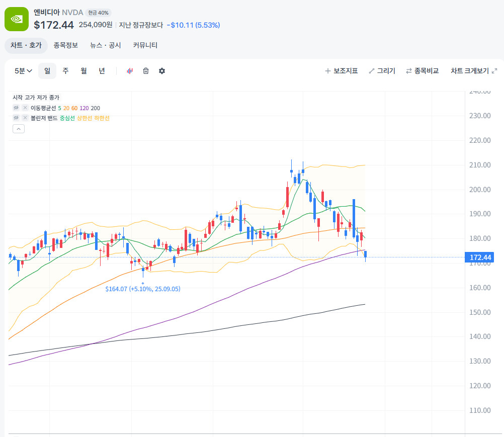
Task: Collapse the indicator legend with chevron
Action: point(18,129)
